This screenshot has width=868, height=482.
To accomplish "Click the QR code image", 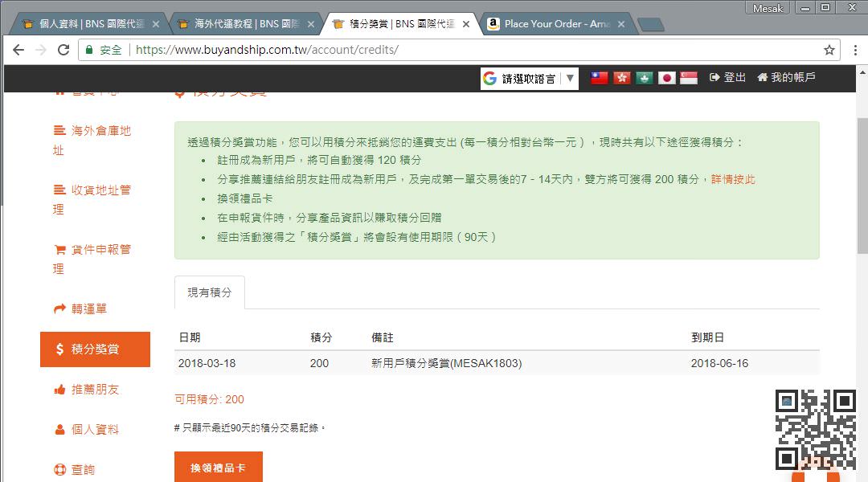I will coord(815,429).
